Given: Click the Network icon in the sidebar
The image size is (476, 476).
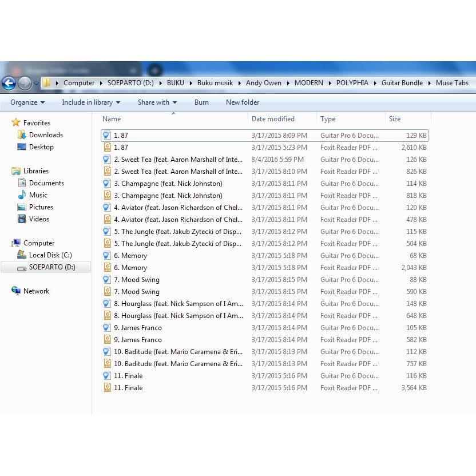Looking at the screenshot, I should click(16, 291).
